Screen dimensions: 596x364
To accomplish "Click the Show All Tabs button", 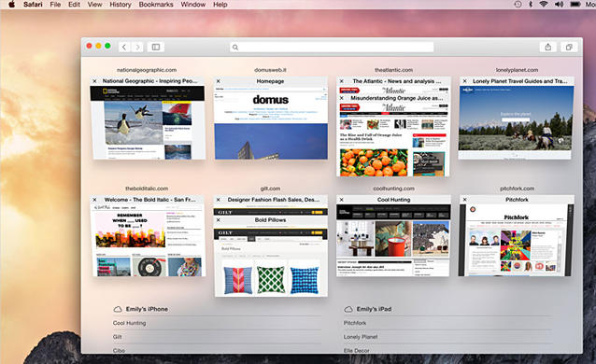I will pos(569,47).
